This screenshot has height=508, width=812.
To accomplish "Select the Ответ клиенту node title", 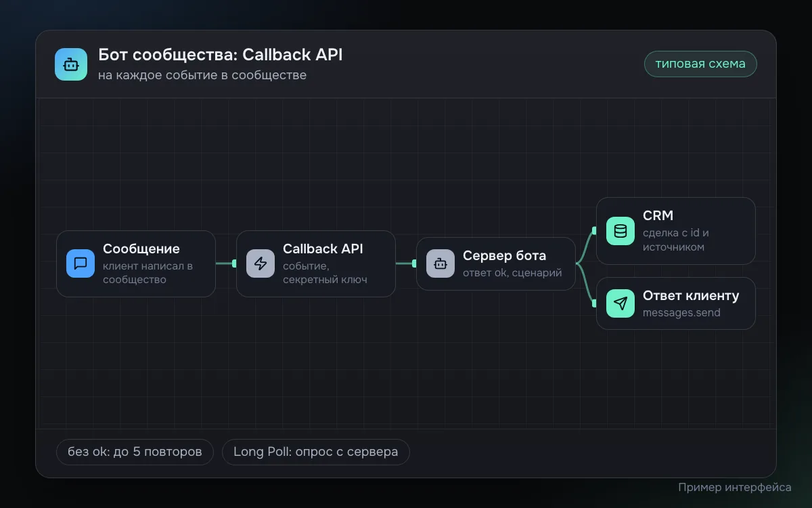I will point(691,295).
